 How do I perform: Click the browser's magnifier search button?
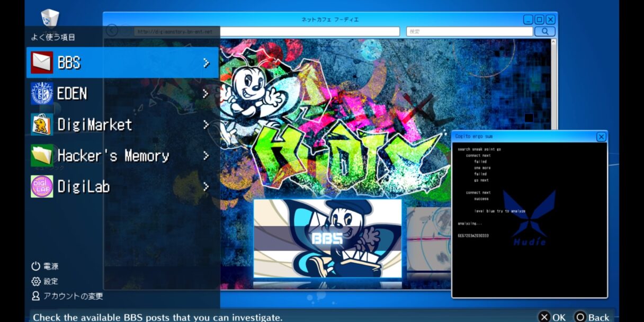[x=545, y=32]
